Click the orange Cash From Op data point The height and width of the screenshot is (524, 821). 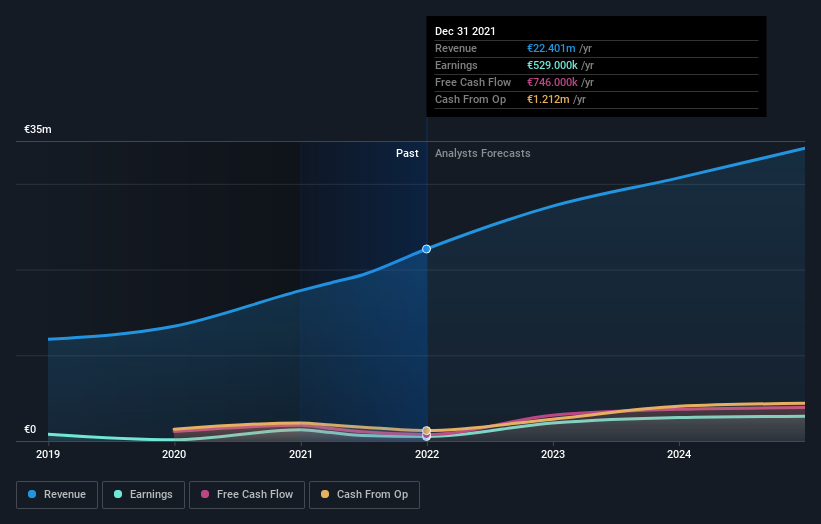(x=427, y=430)
